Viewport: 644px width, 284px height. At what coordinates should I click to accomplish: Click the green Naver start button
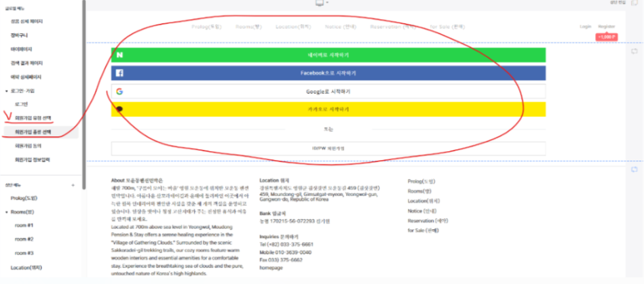click(328, 55)
